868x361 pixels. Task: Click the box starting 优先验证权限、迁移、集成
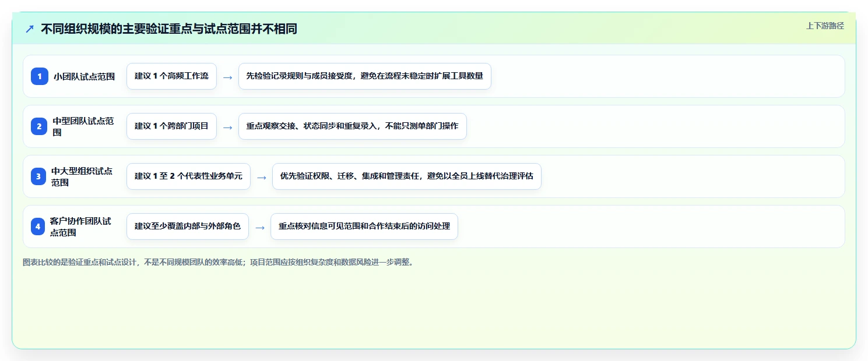(407, 176)
